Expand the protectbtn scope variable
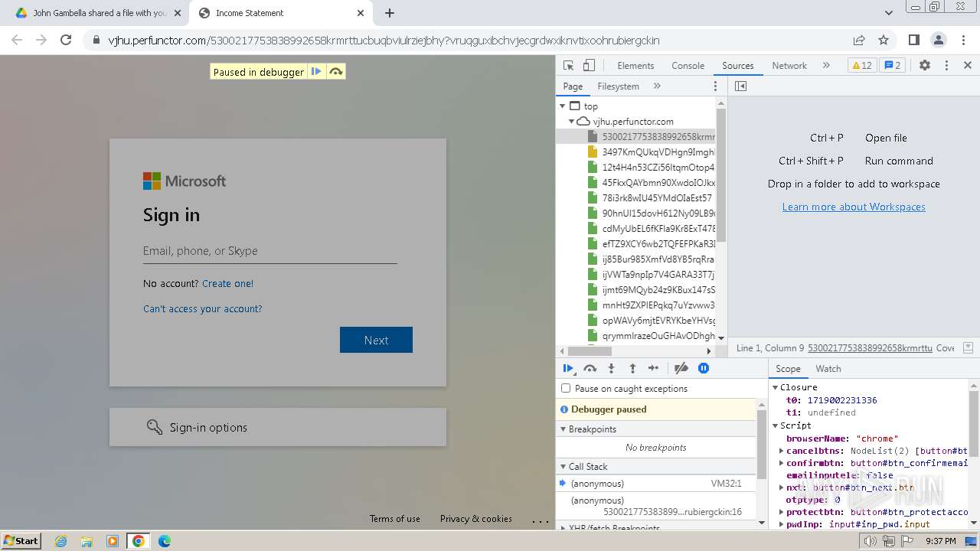This screenshot has width=980, height=551. tap(782, 513)
